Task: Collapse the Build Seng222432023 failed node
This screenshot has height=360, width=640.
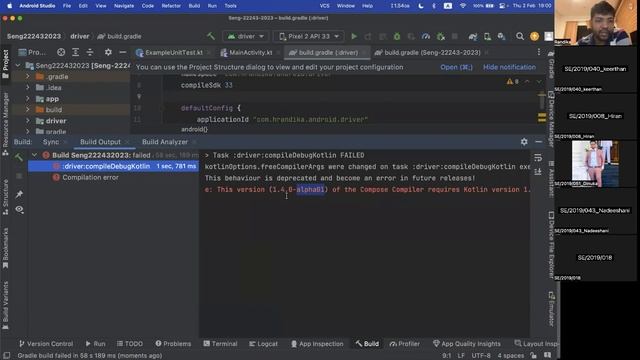Action: (x=34, y=155)
